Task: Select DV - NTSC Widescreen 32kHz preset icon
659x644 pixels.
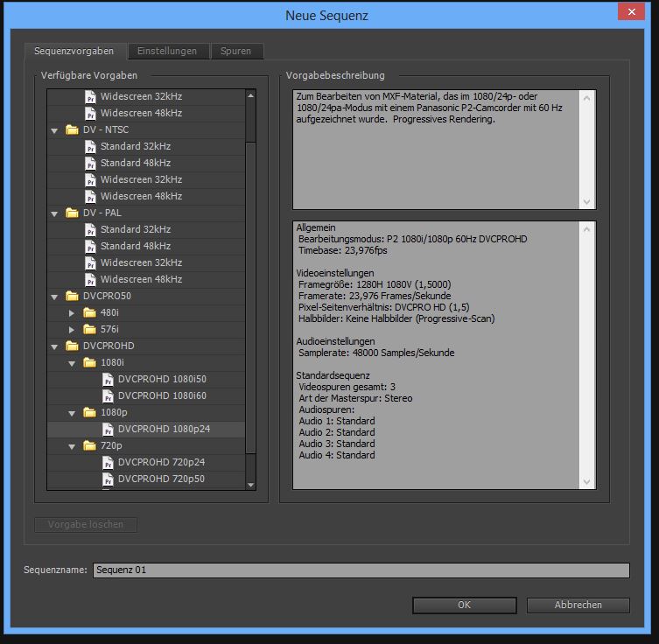Action: click(x=90, y=179)
